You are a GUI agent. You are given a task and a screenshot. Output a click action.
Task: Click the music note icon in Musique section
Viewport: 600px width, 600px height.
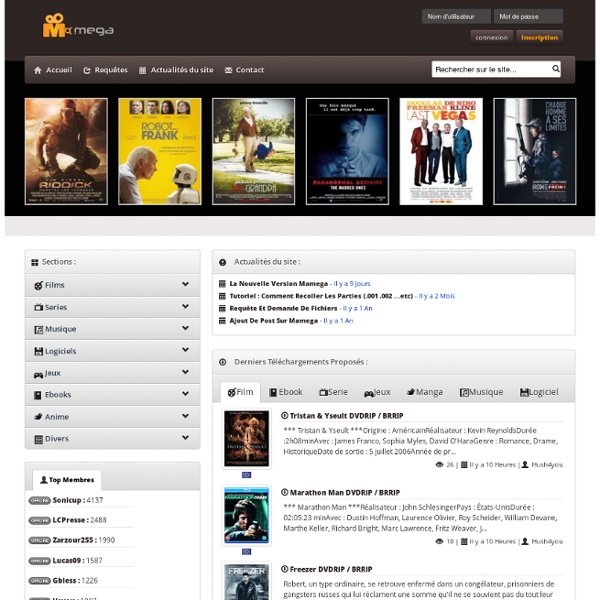38,329
